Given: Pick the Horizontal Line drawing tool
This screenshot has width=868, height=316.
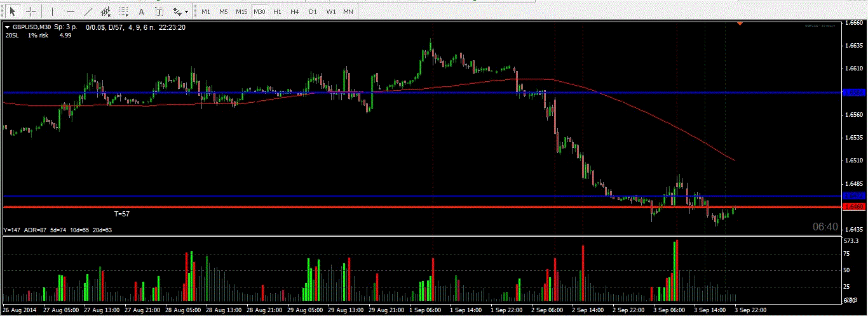Looking at the screenshot, I should point(70,11).
